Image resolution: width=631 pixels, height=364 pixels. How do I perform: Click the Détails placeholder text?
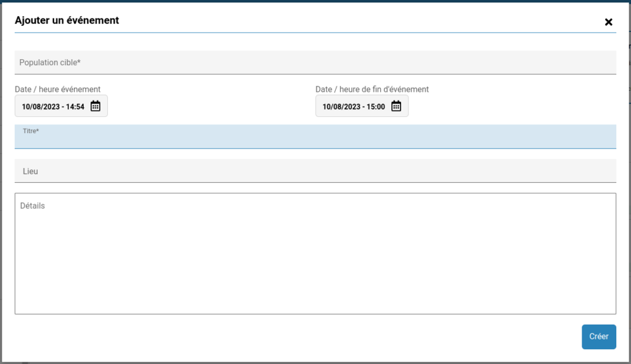tap(33, 206)
